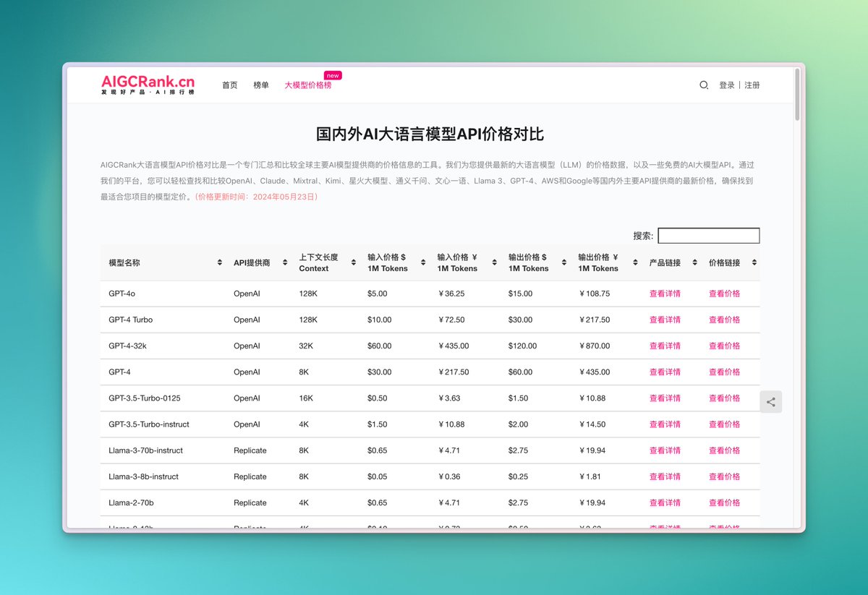Sort by 输出价格 $ column arrows

(564, 262)
